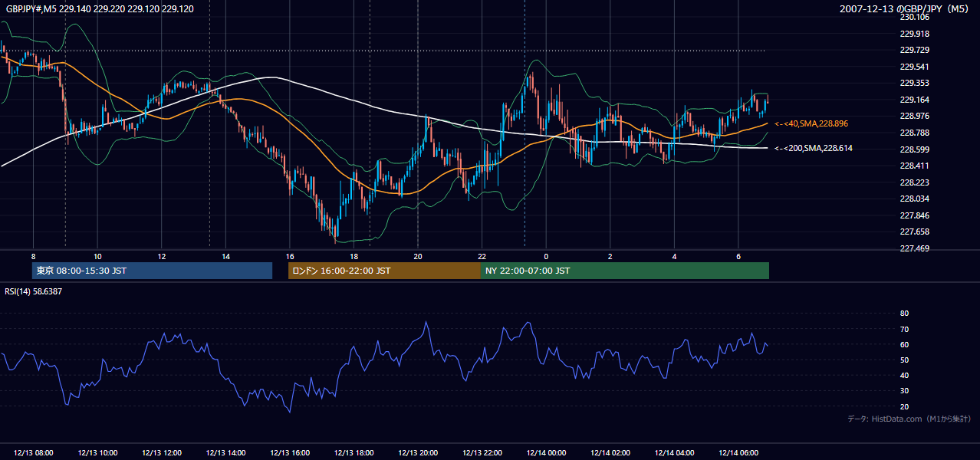Click hour marker 10 below price chart
Viewport: 980px width, 460px height.
click(97, 256)
